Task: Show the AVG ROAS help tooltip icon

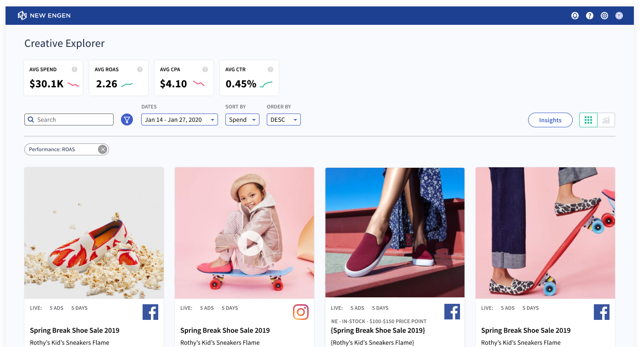Action: pyautogui.click(x=140, y=69)
